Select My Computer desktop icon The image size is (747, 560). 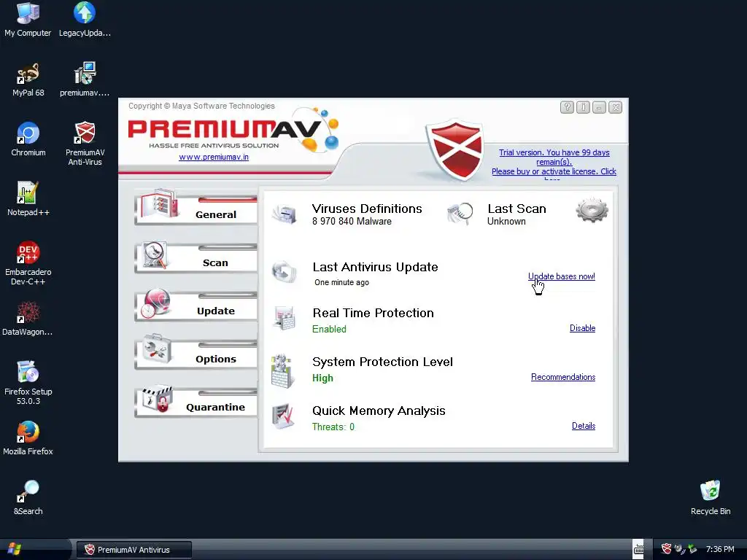[28, 20]
